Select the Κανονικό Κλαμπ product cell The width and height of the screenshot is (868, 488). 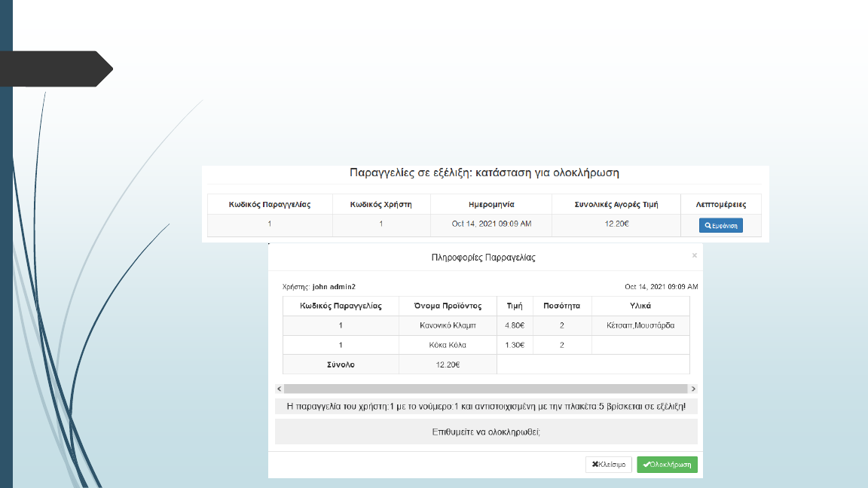coord(448,325)
